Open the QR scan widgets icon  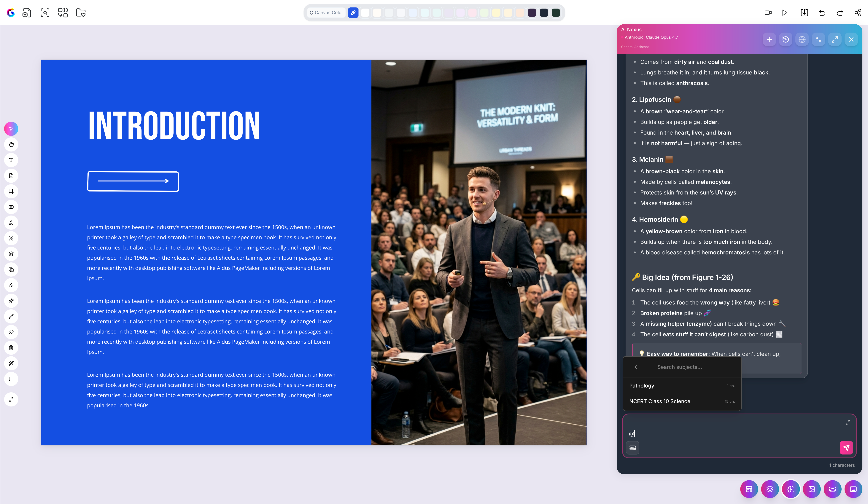pos(63,13)
